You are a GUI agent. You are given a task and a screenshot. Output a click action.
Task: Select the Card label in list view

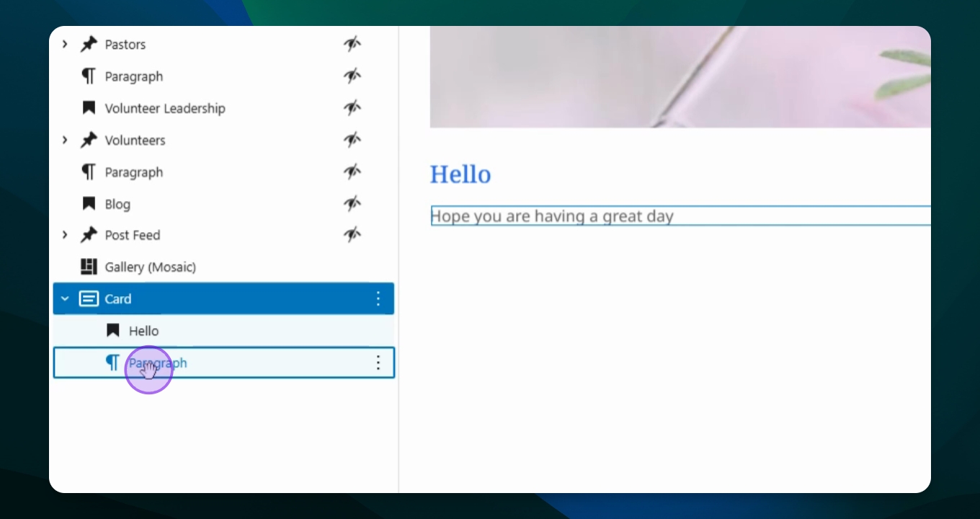click(x=118, y=298)
